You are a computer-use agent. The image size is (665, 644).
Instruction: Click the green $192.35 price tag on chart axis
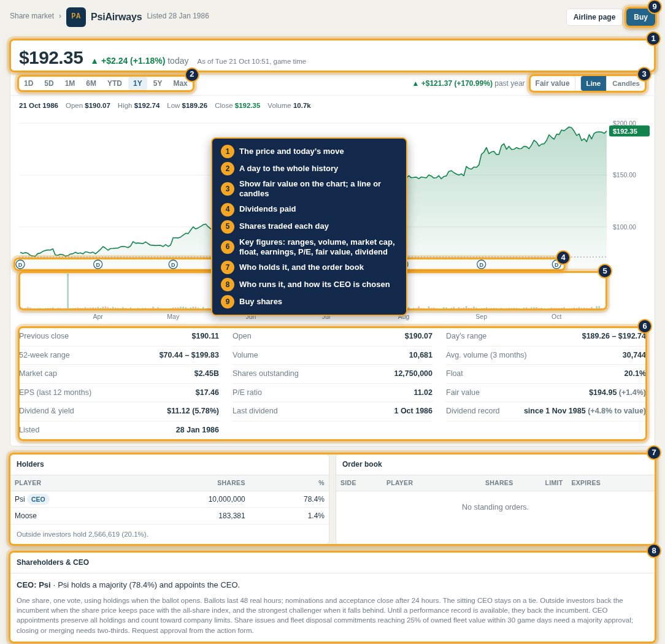[629, 131]
